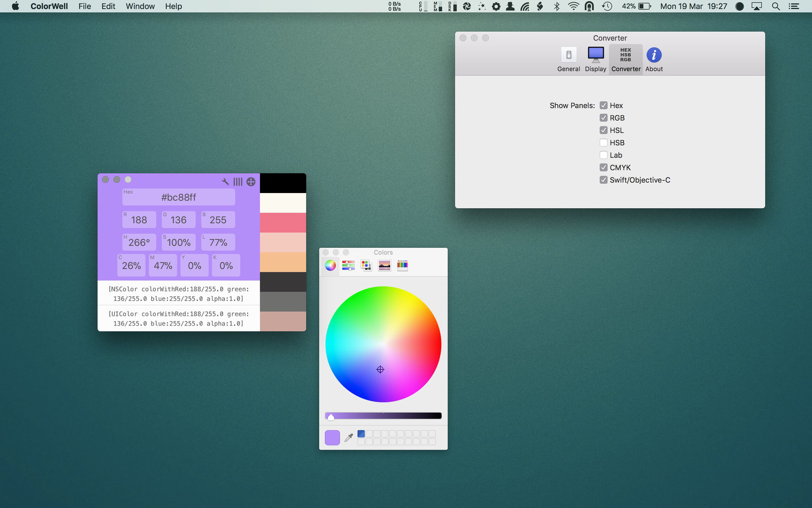
Task: Copy the NSColor code snippet
Action: [x=179, y=294]
